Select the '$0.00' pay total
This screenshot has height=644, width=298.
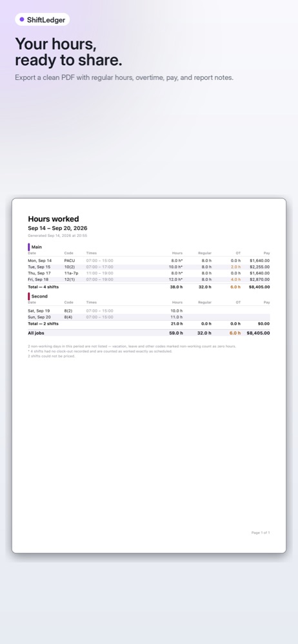(x=263, y=324)
